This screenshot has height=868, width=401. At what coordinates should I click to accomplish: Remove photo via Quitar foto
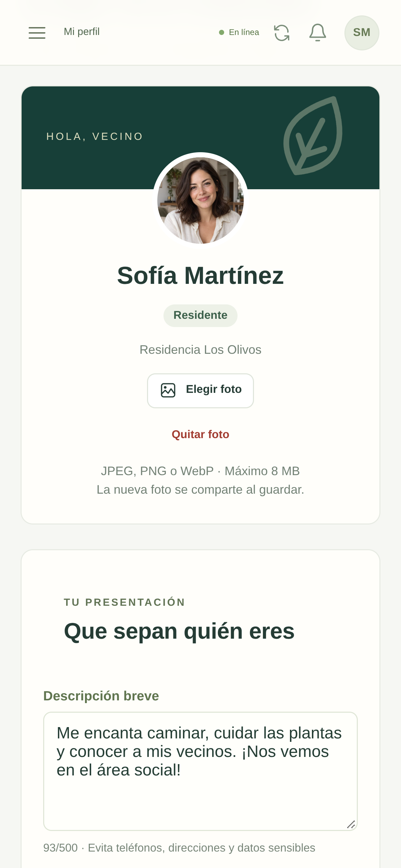point(200,434)
